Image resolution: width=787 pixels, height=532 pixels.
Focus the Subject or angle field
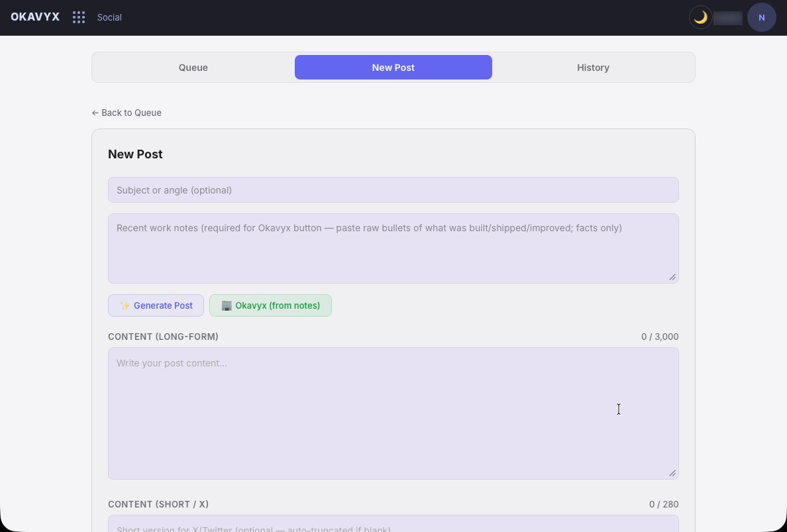click(393, 189)
